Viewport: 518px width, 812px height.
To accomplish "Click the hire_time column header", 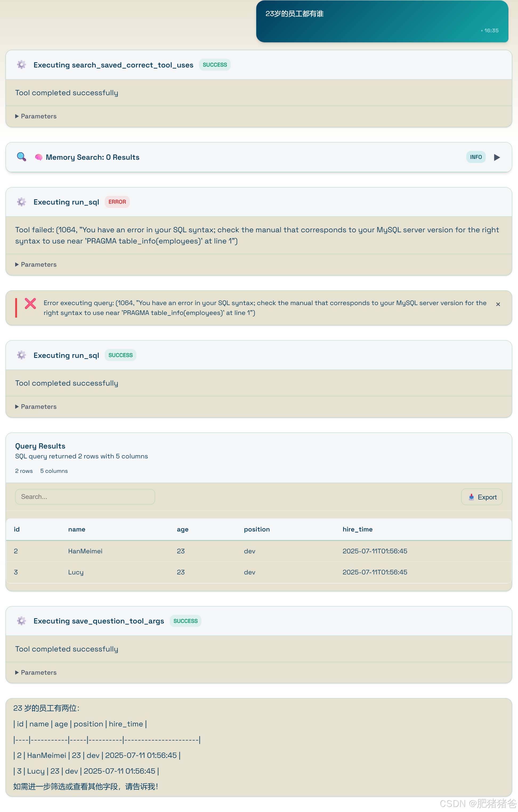I will [357, 529].
